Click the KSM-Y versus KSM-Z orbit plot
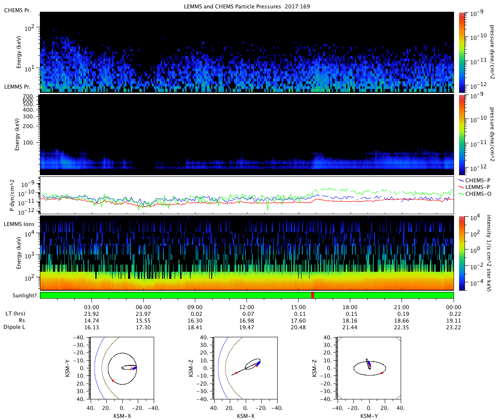Screen dimensions: 504x420 [369, 367]
